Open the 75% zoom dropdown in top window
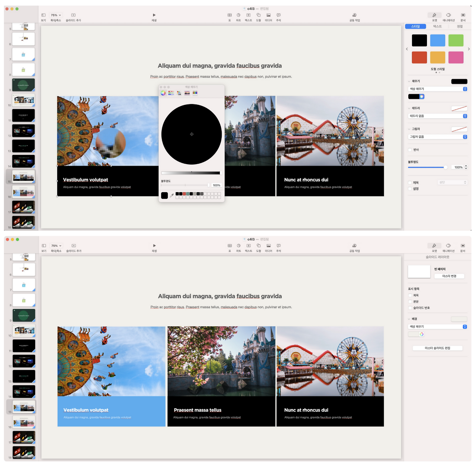 [56, 15]
